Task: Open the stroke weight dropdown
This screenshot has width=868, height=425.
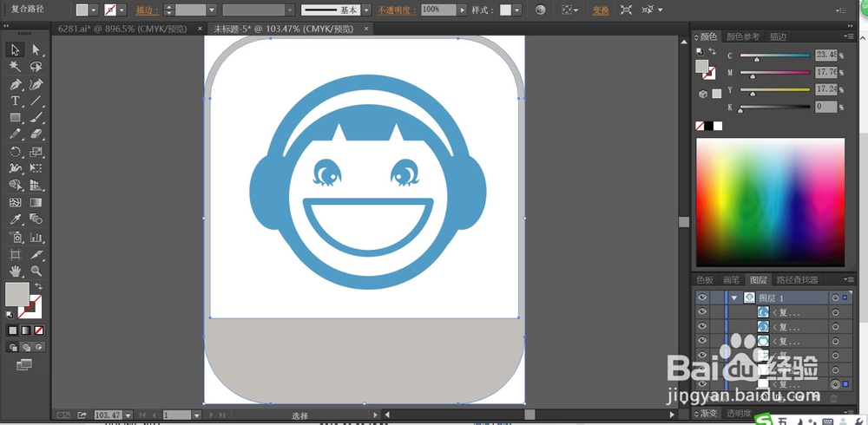Action: point(212,10)
